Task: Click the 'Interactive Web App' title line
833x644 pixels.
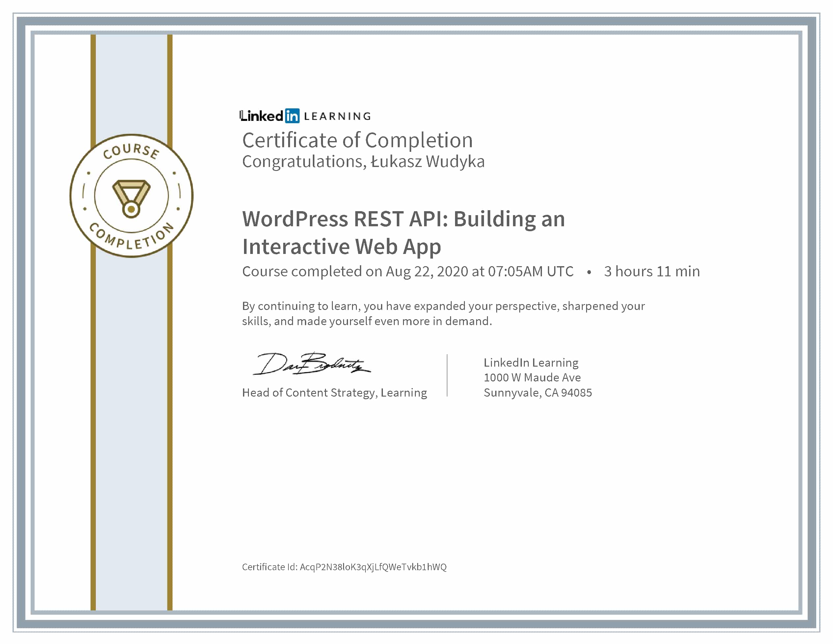Action: pos(341,246)
